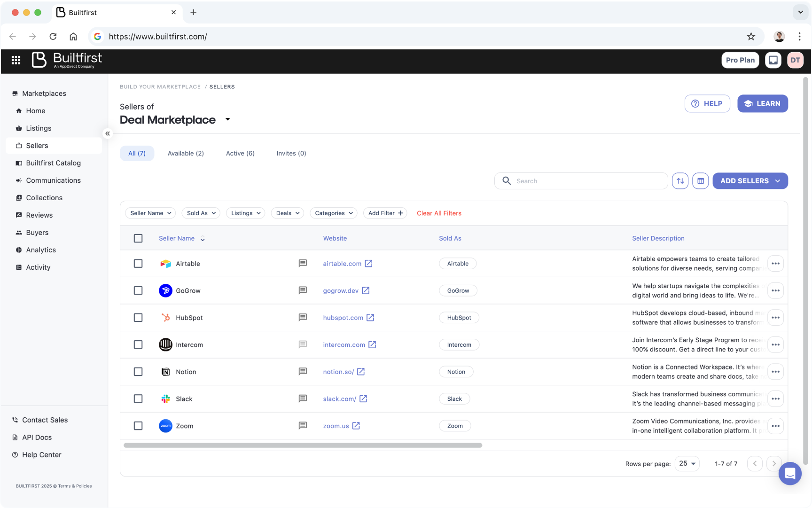
Task: Open the message icon in GoGrow row
Action: point(303,290)
